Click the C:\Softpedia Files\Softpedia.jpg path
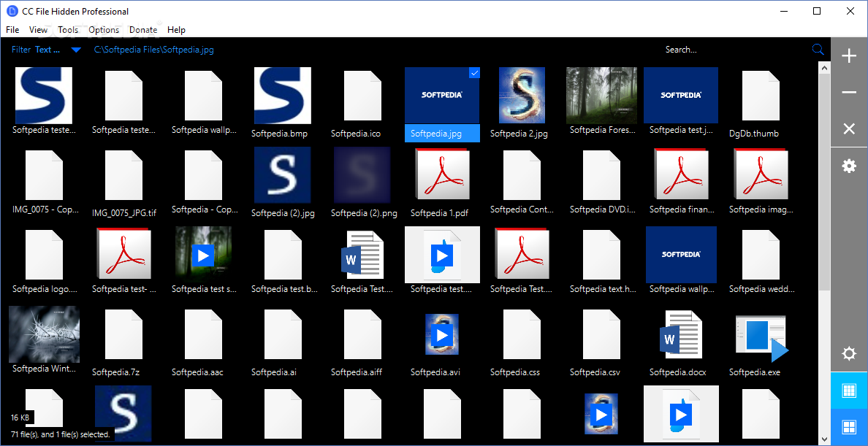The height and width of the screenshot is (446, 868). [154, 50]
